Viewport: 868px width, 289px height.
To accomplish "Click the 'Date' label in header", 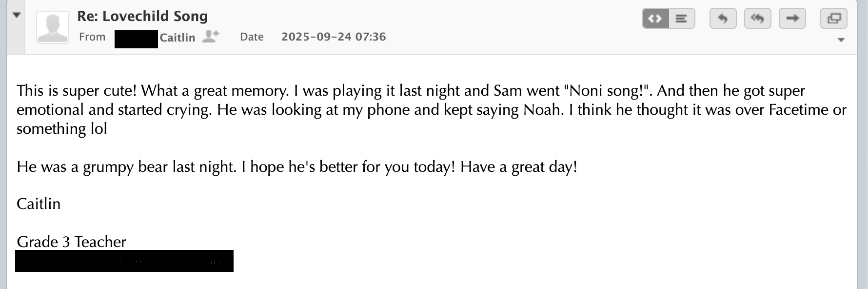I will (x=252, y=37).
